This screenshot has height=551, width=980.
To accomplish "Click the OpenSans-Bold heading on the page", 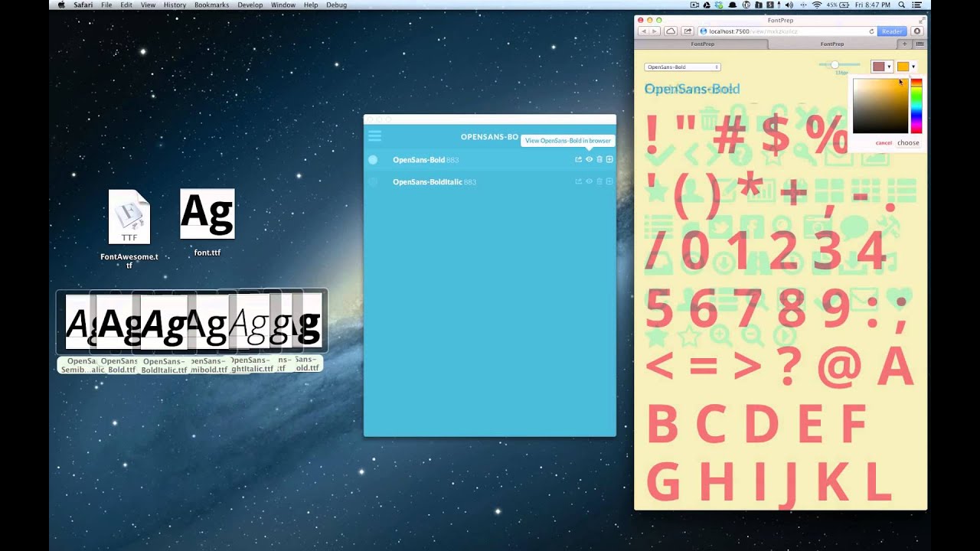I will click(692, 89).
